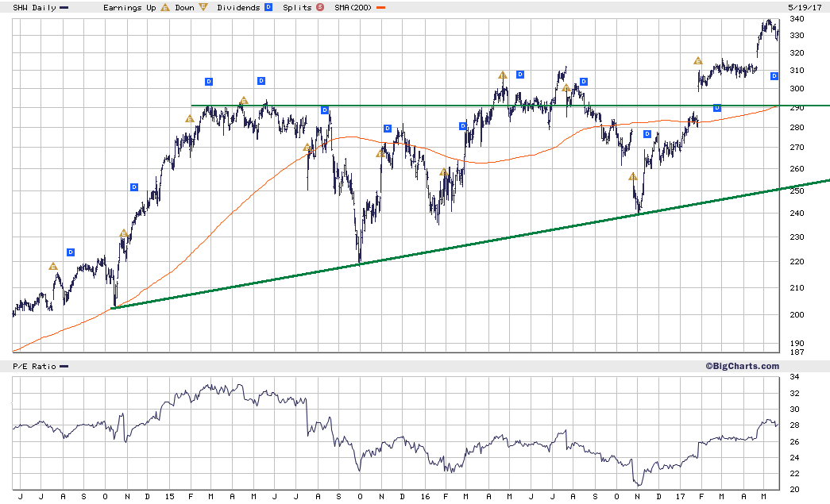Open the late January 2015 earnings marker
Screen dimensions: 830x504
point(190,119)
